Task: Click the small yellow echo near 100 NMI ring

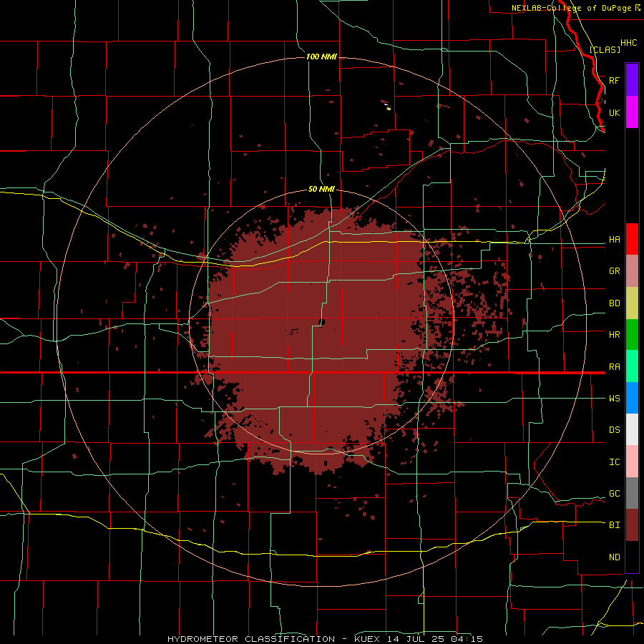Action: (388, 109)
